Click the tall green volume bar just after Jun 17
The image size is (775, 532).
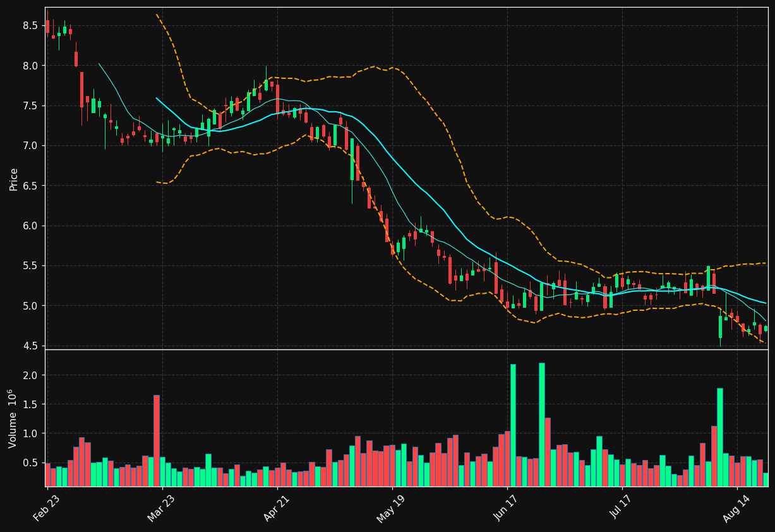pos(513,425)
